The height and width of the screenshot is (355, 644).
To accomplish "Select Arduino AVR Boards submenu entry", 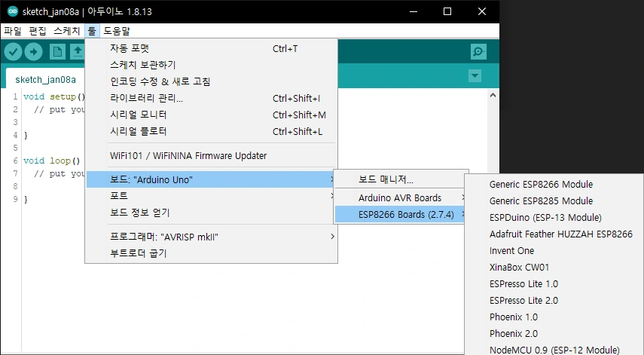I will pyautogui.click(x=401, y=197).
